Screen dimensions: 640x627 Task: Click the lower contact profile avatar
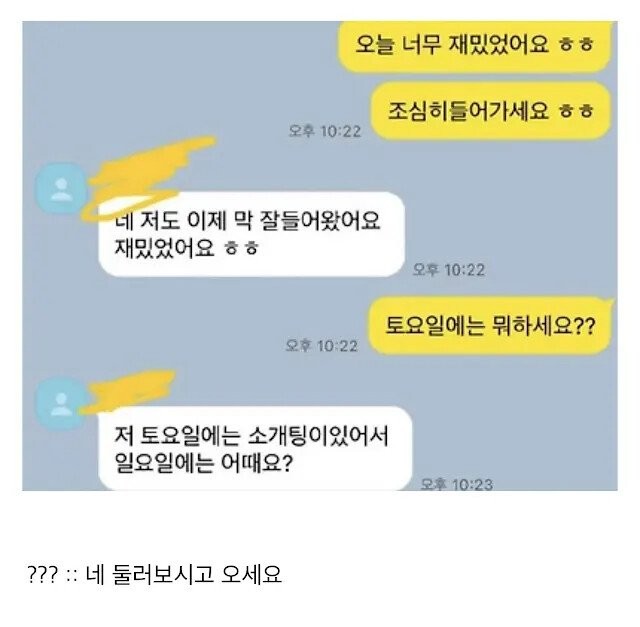click(x=61, y=403)
